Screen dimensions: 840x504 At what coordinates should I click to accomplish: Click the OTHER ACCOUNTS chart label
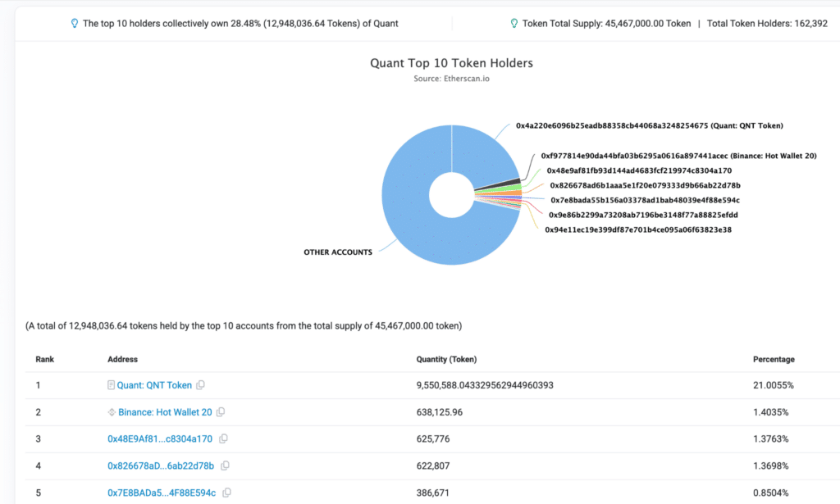[338, 252]
